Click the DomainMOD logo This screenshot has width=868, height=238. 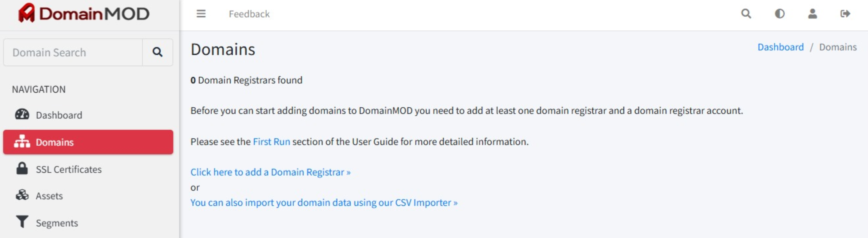[84, 14]
